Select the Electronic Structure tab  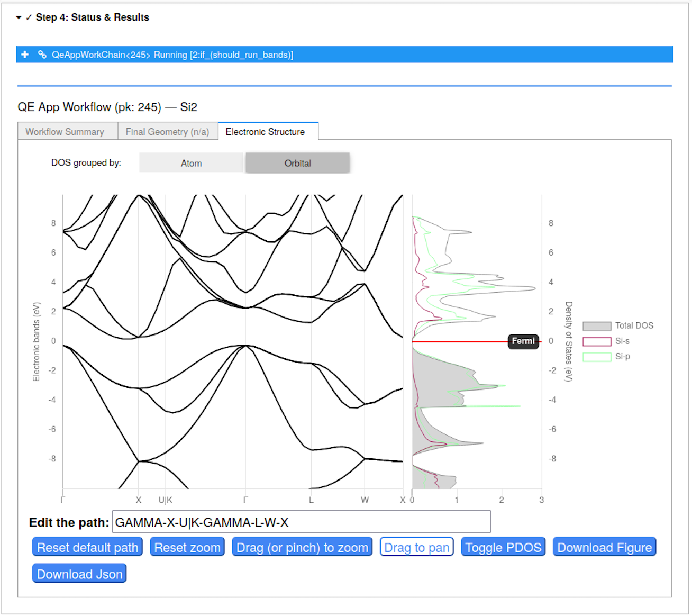click(x=265, y=132)
